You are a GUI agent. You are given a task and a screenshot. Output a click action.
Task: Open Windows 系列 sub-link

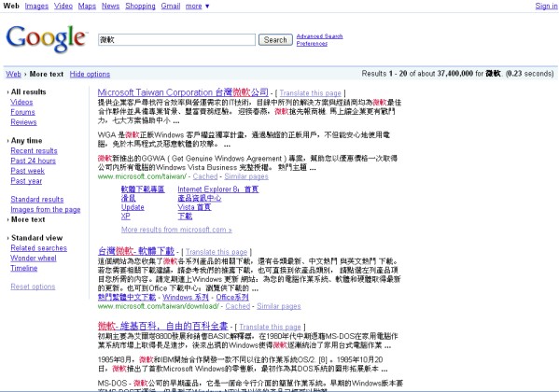(x=186, y=297)
